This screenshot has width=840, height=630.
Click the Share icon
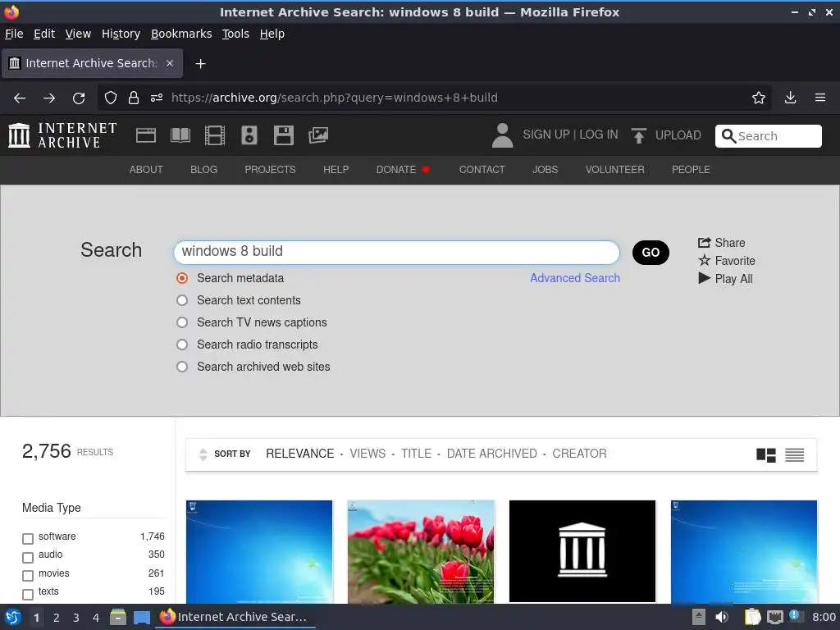pos(704,243)
